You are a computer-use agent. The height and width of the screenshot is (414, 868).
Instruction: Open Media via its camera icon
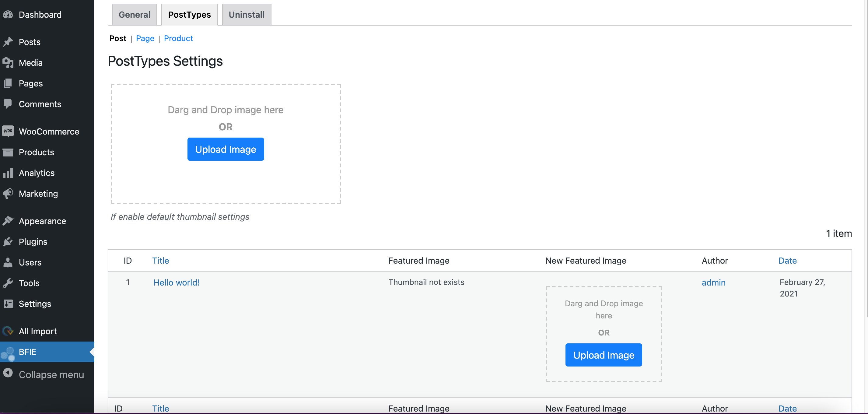[8, 63]
